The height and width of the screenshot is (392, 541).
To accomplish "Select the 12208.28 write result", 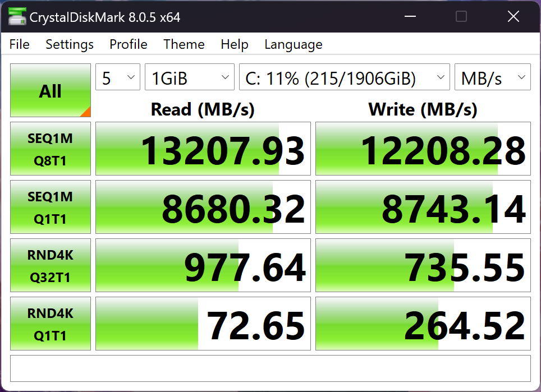I will (x=423, y=149).
